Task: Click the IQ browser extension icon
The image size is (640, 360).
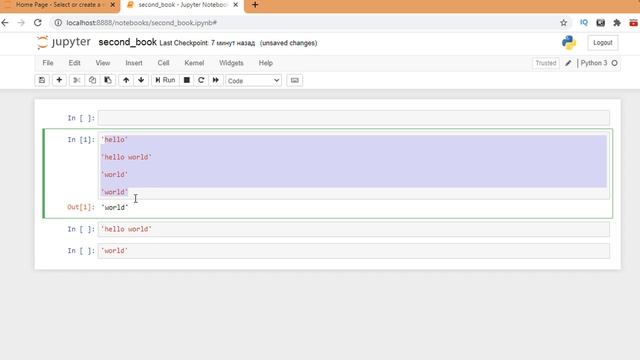Action: tap(584, 23)
